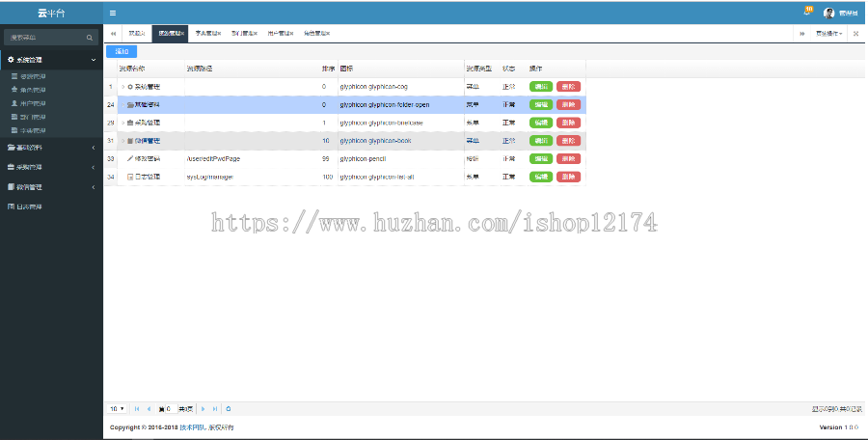Click the search magnifier in the sidebar
This screenshot has width=868, height=440.
tap(90, 38)
